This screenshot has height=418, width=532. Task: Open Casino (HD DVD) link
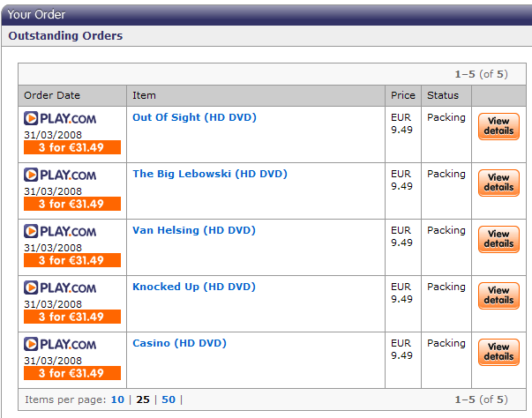(179, 343)
